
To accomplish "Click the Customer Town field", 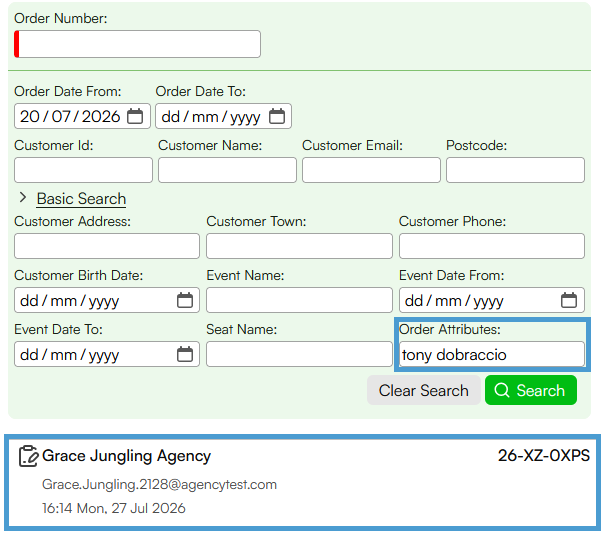I will tap(299, 246).
